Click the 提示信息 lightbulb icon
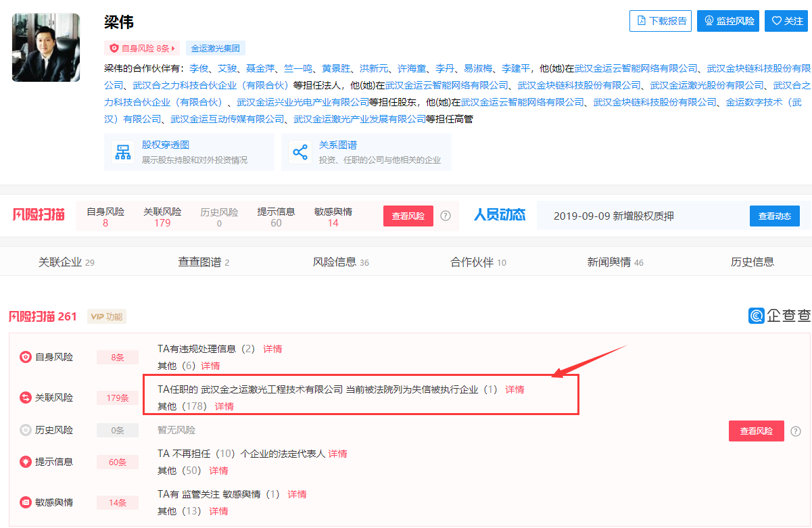 click(26, 462)
